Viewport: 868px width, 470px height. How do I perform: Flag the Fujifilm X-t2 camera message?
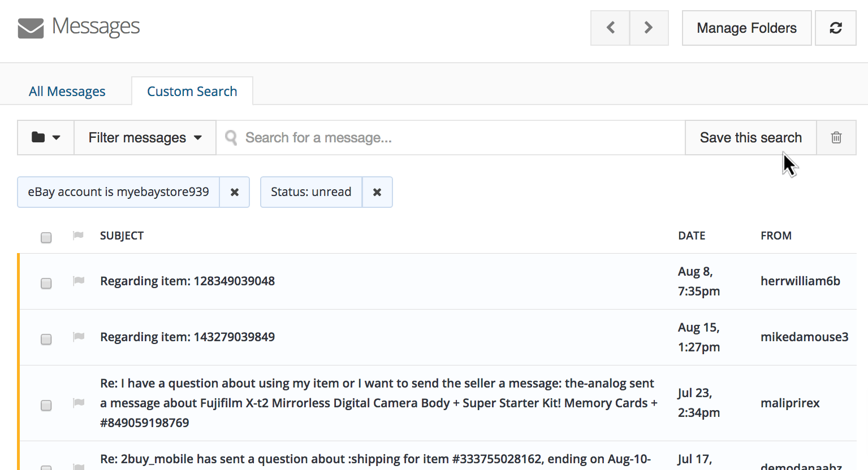(x=79, y=403)
